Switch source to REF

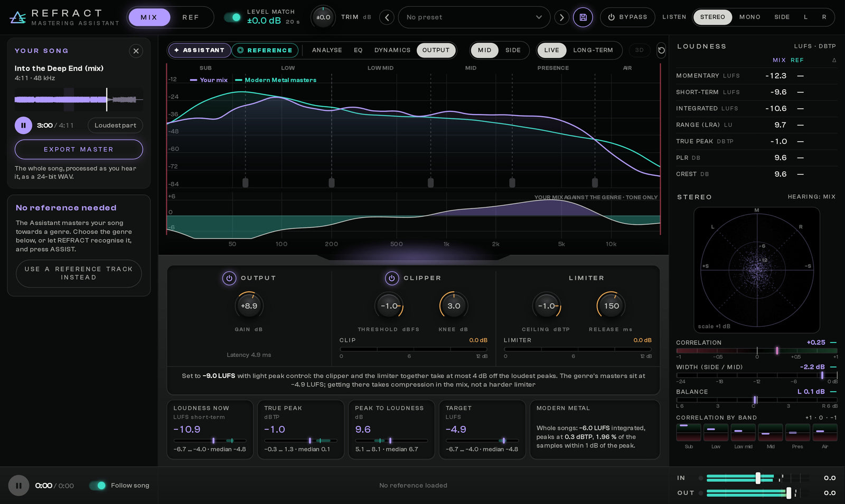tap(191, 17)
